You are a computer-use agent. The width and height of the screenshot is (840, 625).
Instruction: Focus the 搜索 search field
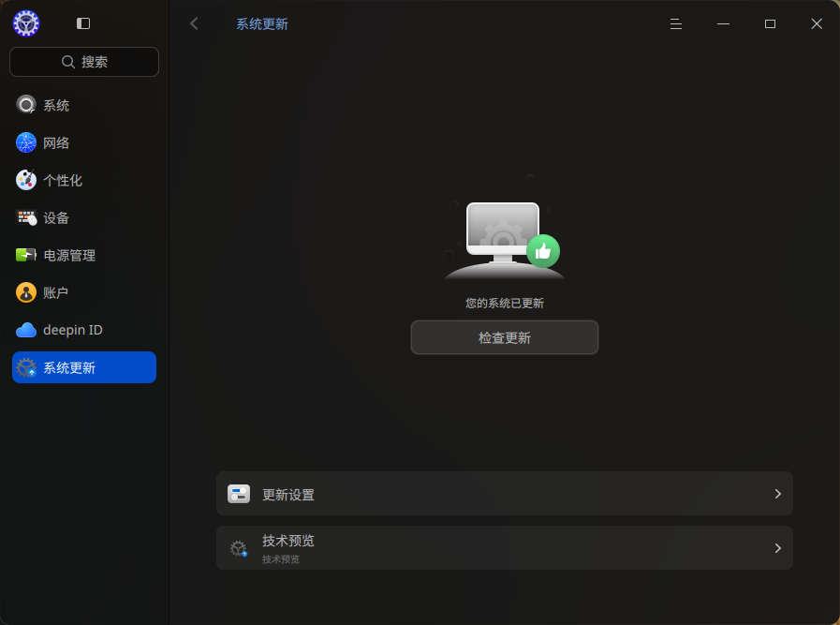tap(84, 62)
